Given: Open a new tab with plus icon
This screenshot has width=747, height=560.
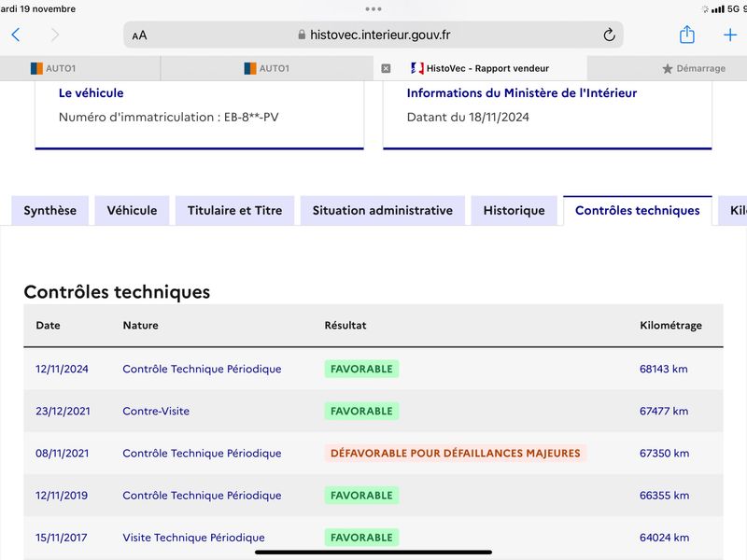Looking at the screenshot, I should tap(730, 35).
